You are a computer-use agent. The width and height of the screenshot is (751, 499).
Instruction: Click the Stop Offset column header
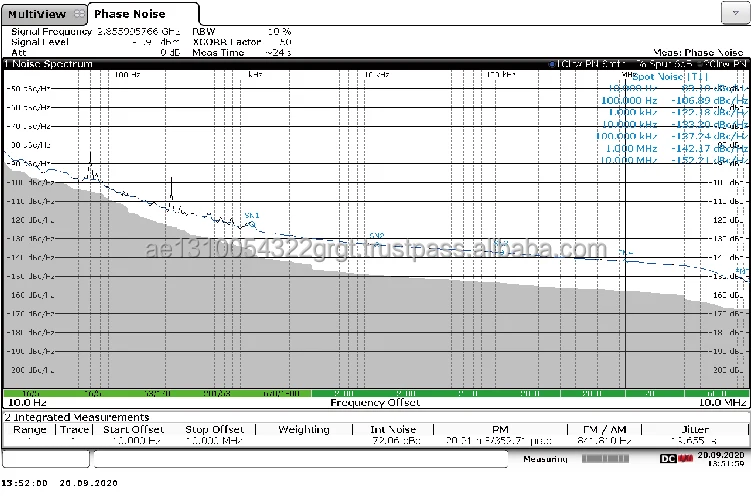[x=215, y=429]
